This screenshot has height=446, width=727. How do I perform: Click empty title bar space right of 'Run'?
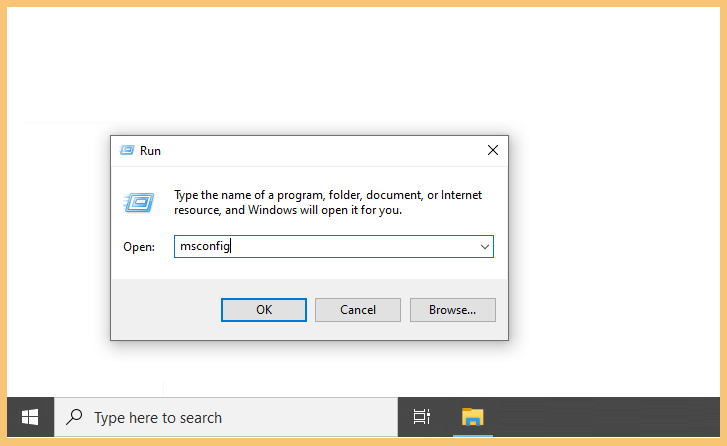[320, 151]
